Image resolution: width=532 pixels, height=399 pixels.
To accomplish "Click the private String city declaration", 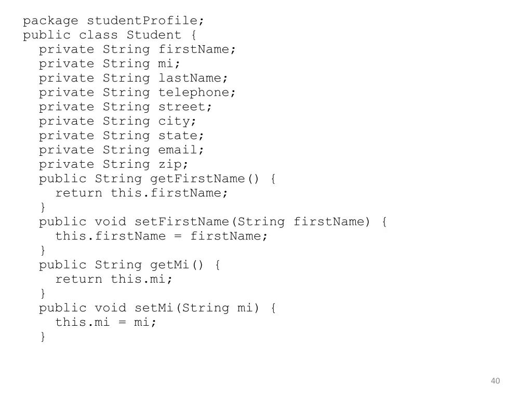I will coord(117,122).
